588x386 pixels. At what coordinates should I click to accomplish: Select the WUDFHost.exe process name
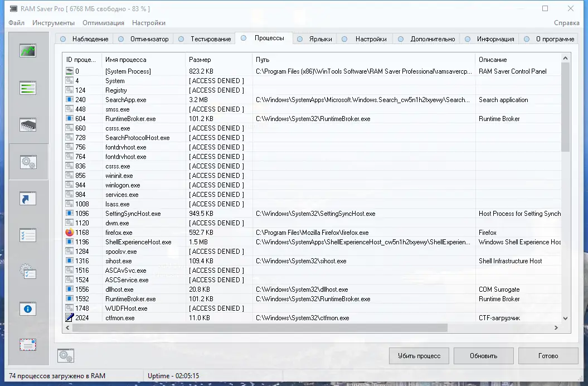pos(127,308)
